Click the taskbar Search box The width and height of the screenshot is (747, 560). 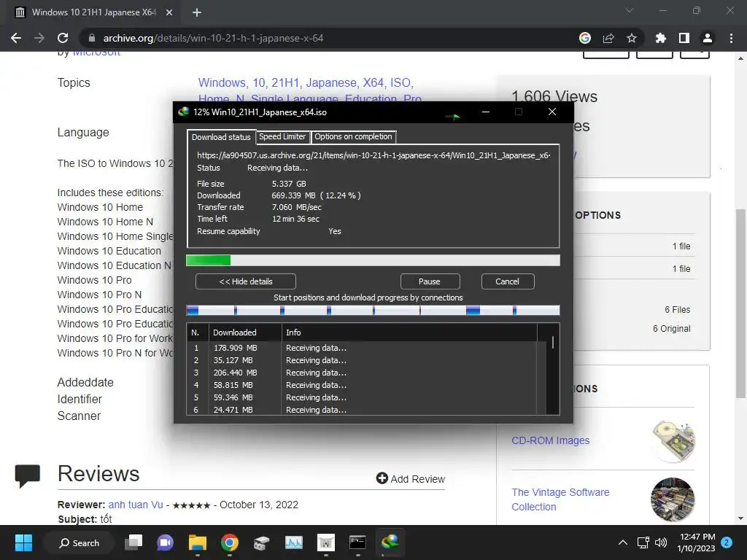[79, 542]
